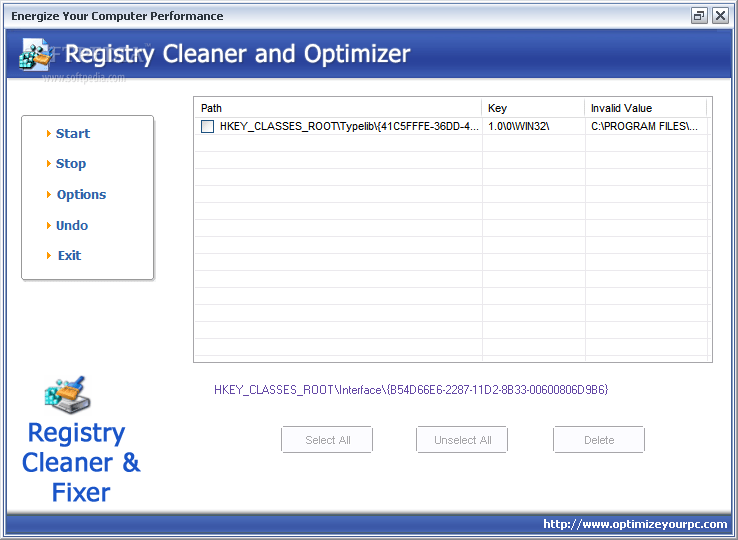The width and height of the screenshot is (738, 540).
Task: Click the HKEY_CLASSES_ROOT\Interface scan status text
Action: tap(411, 390)
